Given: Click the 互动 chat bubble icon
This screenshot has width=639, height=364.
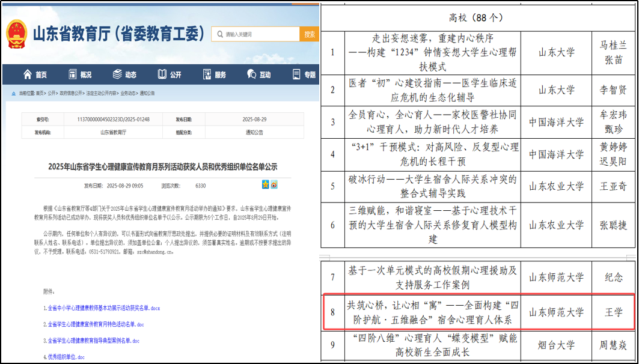Looking at the screenshot, I should [x=251, y=74].
